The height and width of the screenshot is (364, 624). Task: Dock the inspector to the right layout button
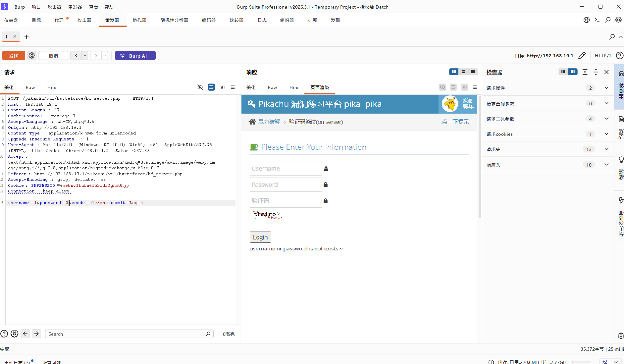click(573, 72)
